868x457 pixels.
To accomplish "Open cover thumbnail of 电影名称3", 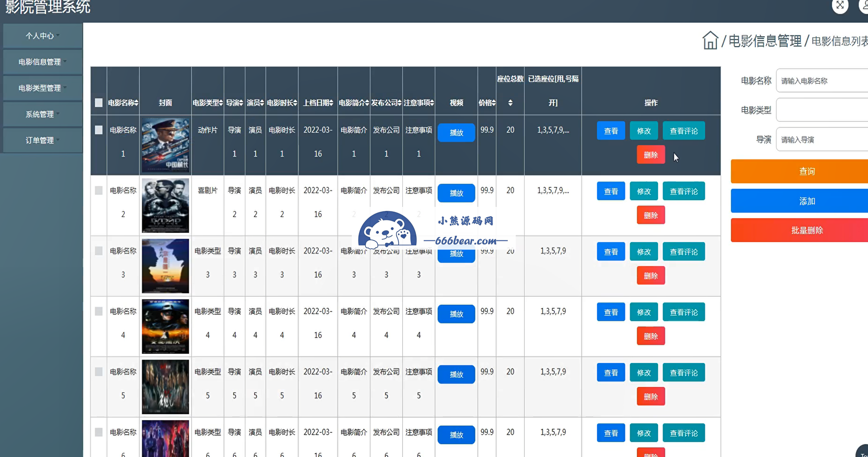I will [165, 266].
